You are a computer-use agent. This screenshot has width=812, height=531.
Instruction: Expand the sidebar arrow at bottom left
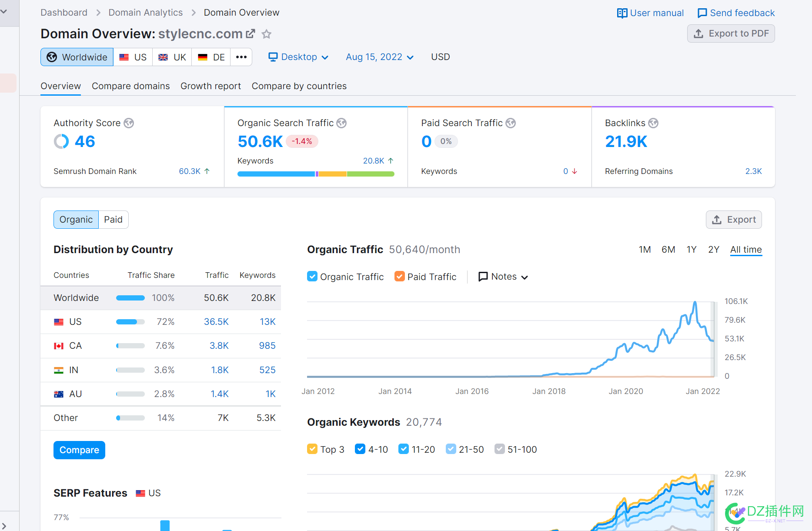(x=4, y=526)
